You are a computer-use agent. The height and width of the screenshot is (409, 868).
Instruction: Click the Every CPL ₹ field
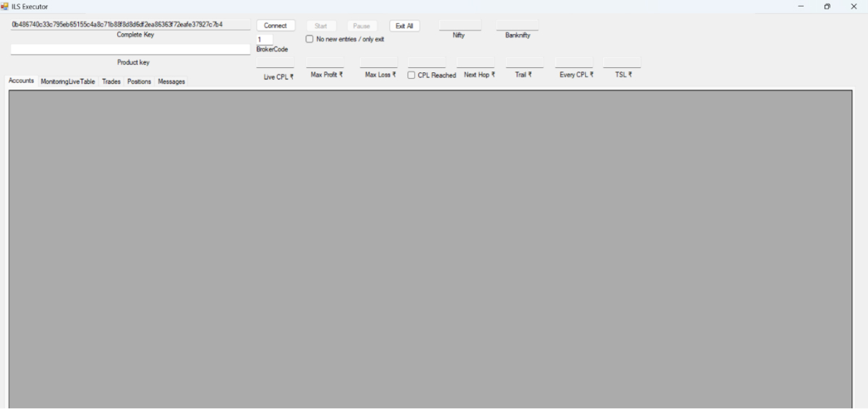click(574, 62)
